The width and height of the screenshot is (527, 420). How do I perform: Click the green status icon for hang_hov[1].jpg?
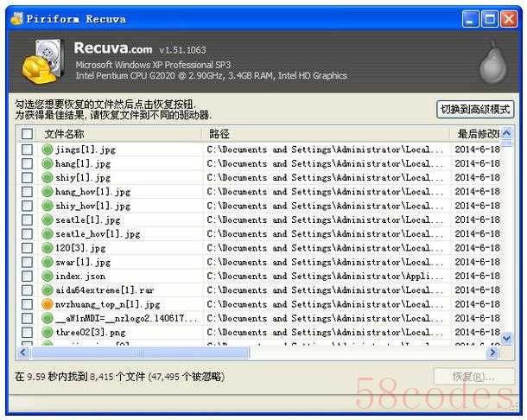click(48, 192)
